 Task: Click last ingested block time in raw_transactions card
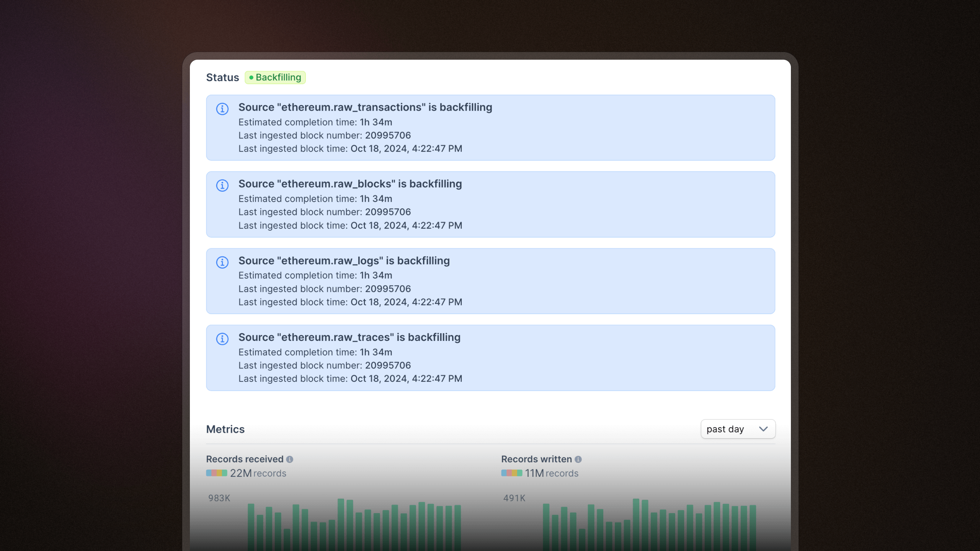350,148
